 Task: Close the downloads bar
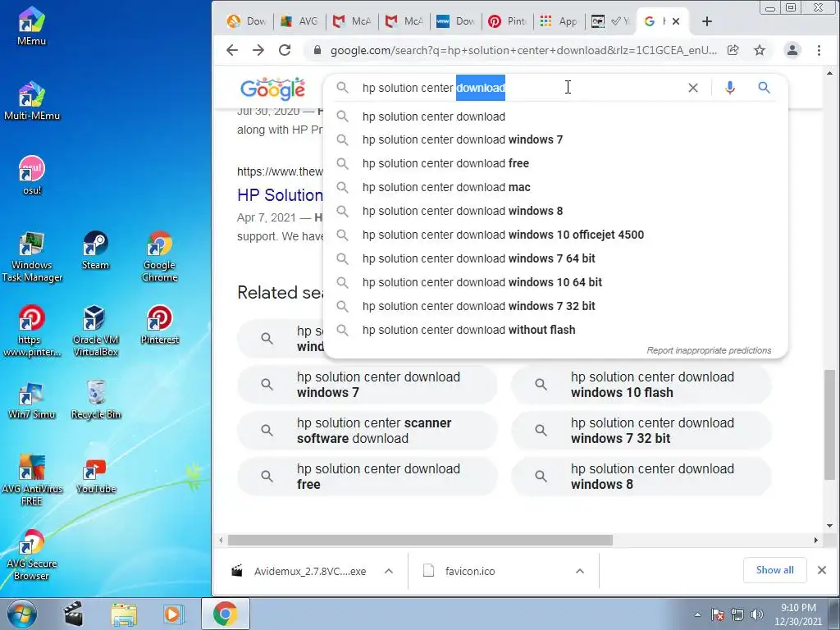(x=822, y=570)
